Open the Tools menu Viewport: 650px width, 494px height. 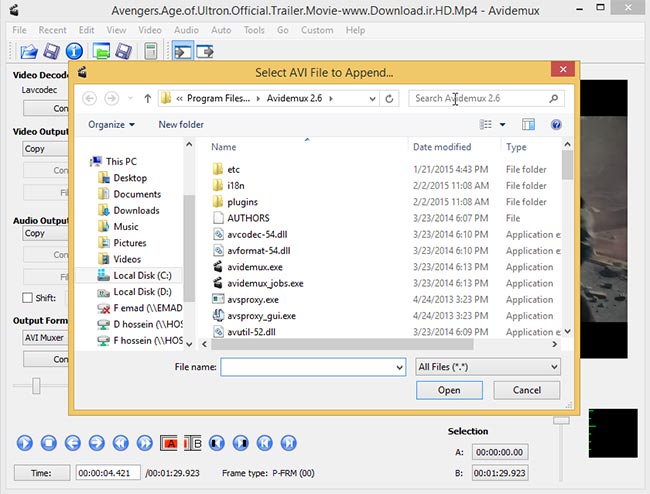pos(254,30)
